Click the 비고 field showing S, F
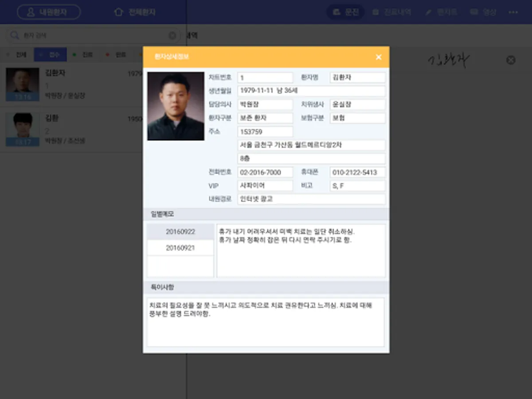This screenshot has height=399, width=532. (358, 186)
